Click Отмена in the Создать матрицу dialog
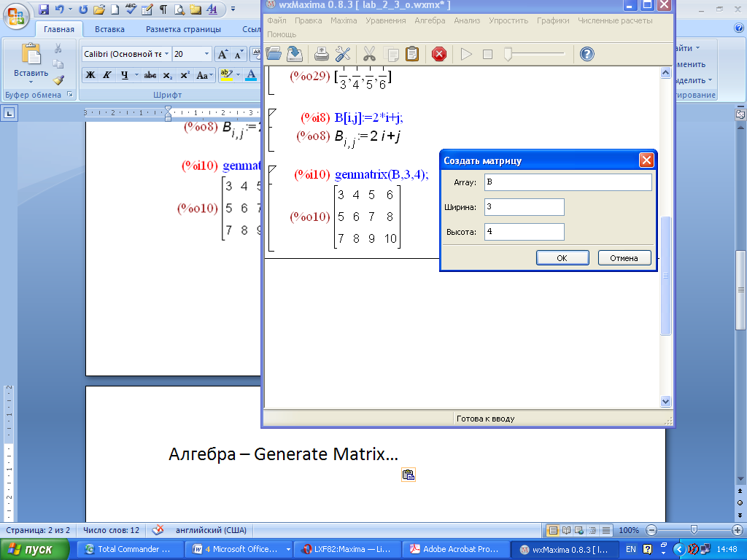 point(624,257)
